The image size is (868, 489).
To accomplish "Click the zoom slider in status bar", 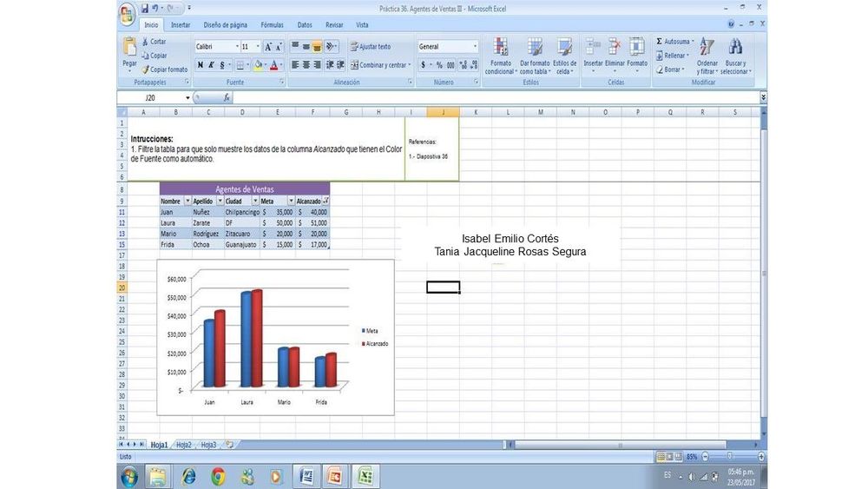I will click(730, 456).
